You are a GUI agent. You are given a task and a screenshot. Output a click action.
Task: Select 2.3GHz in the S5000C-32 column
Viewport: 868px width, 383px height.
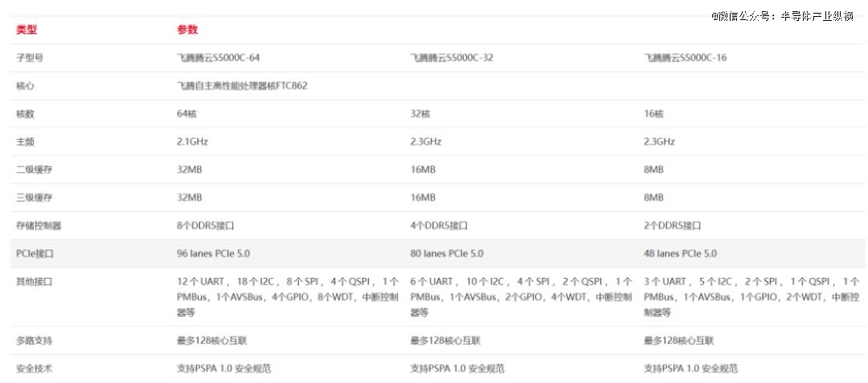tap(426, 142)
